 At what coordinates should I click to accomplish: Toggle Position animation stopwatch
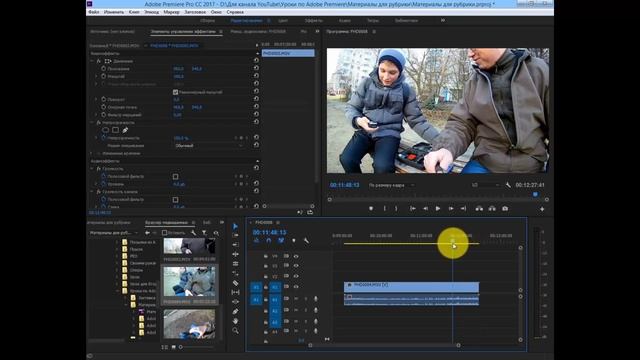pyautogui.click(x=104, y=69)
